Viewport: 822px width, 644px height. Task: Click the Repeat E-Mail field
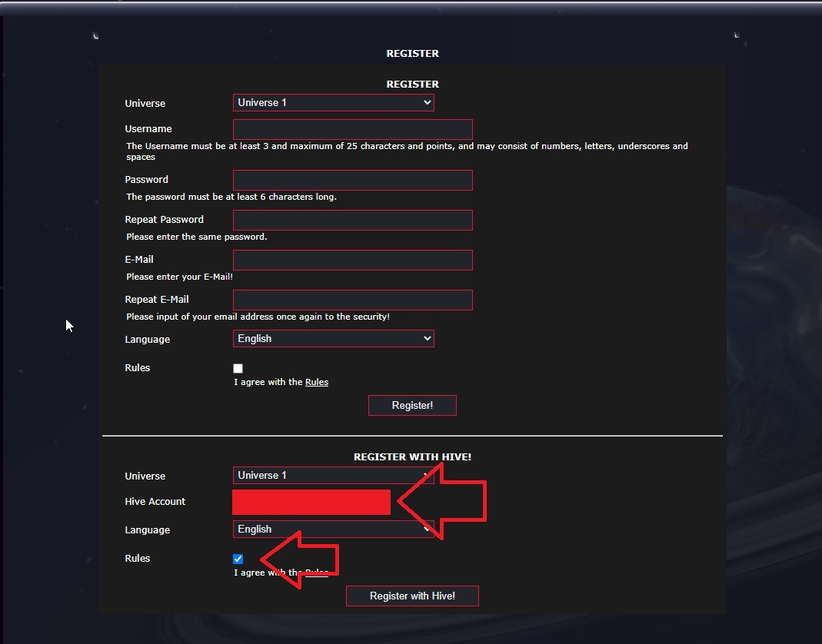(353, 300)
